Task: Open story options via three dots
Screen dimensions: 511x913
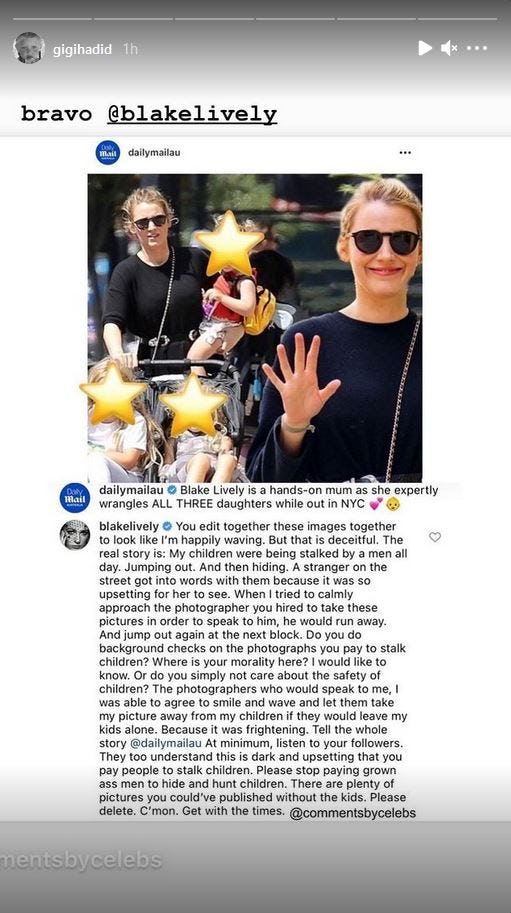Action: click(x=477, y=48)
